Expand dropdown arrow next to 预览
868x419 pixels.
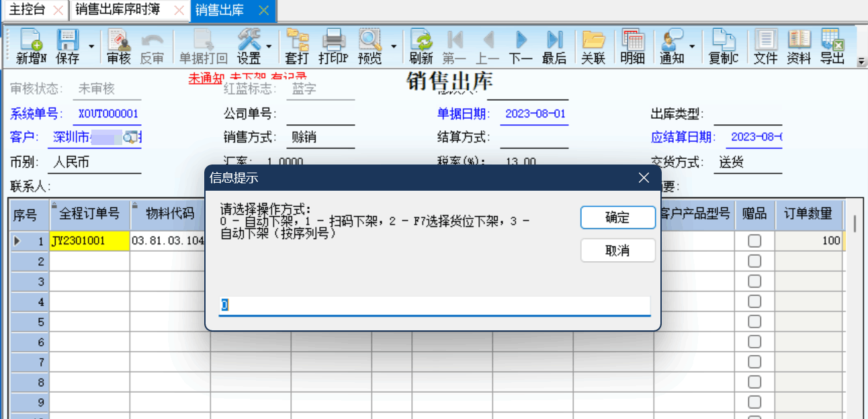[393, 48]
